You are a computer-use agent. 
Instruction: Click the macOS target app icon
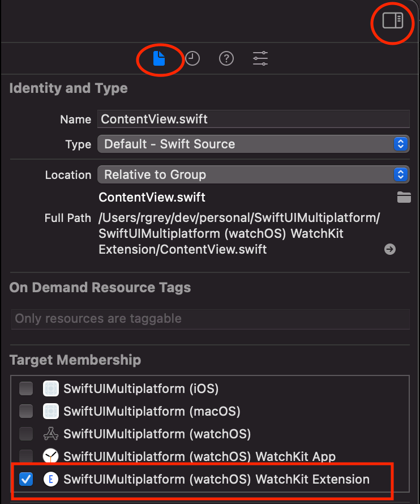pyautogui.click(x=51, y=411)
